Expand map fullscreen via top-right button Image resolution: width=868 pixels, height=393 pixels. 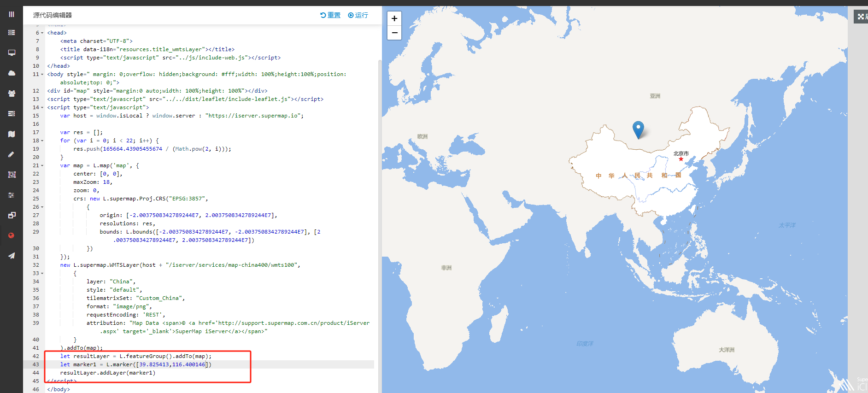861,17
